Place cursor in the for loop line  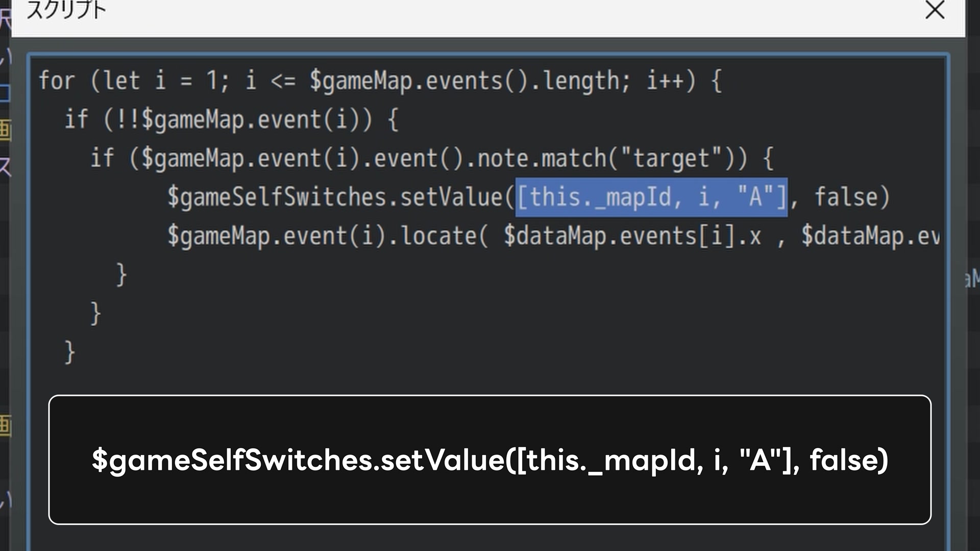[x=380, y=81]
